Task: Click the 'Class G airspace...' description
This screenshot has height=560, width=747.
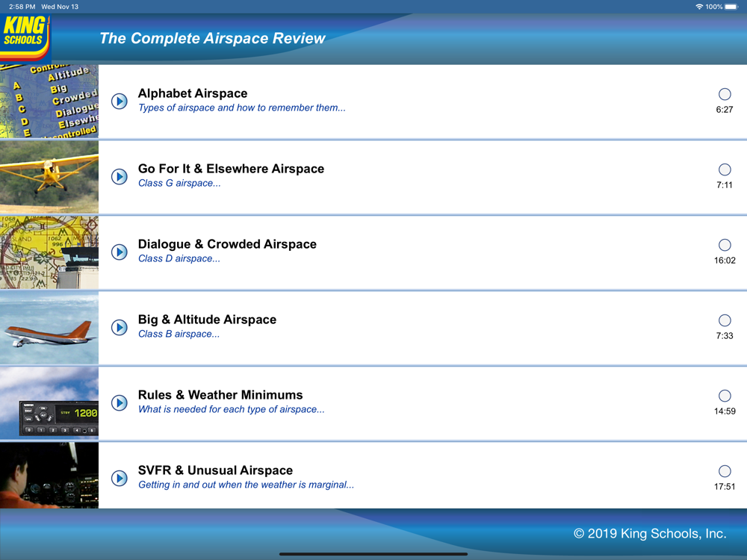Action: pyautogui.click(x=179, y=183)
